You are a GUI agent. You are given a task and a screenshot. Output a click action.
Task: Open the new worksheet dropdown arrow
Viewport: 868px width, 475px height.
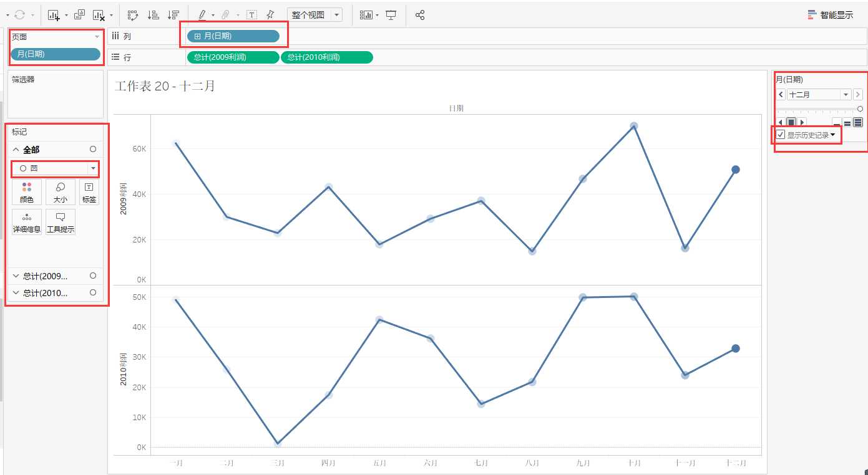point(66,15)
